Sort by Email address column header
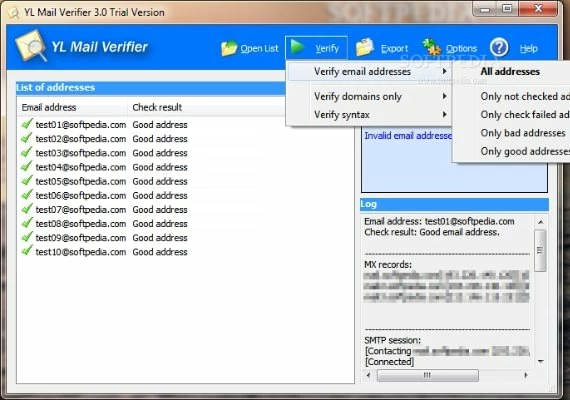Viewport: 570px width, 400px height. pos(72,107)
